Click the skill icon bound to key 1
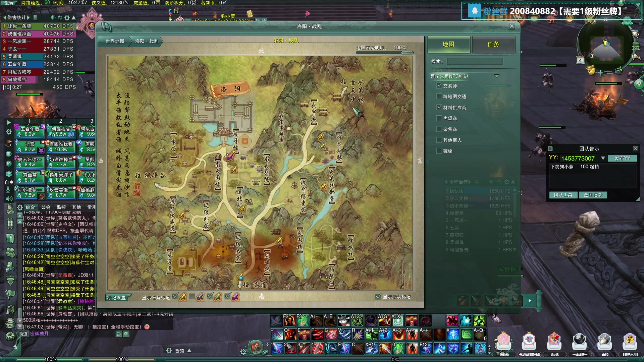 point(277,348)
